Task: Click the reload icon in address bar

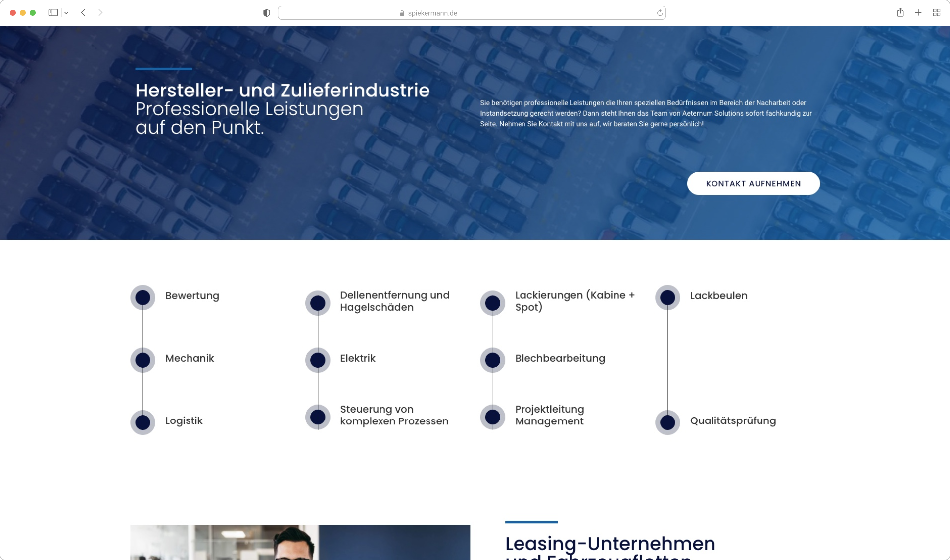Action: click(x=660, y=13)
